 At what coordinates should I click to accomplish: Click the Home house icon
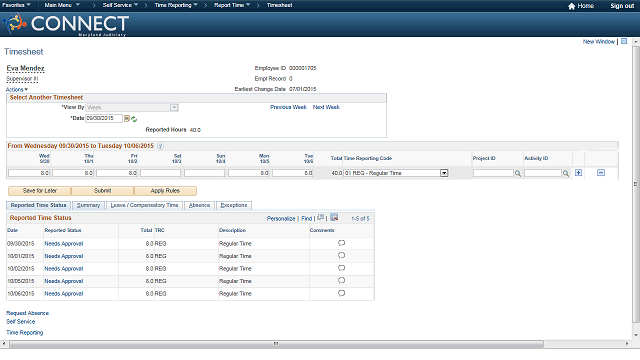tap(571, 6)
